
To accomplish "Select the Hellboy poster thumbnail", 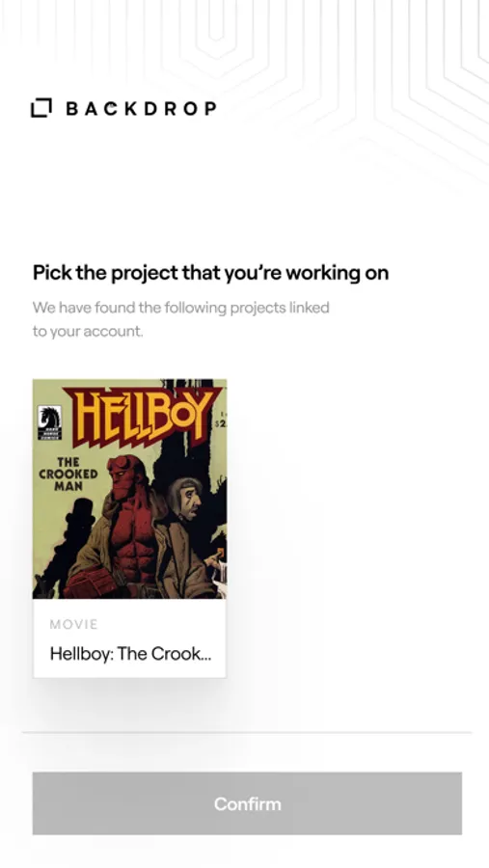I will point(129,489).
